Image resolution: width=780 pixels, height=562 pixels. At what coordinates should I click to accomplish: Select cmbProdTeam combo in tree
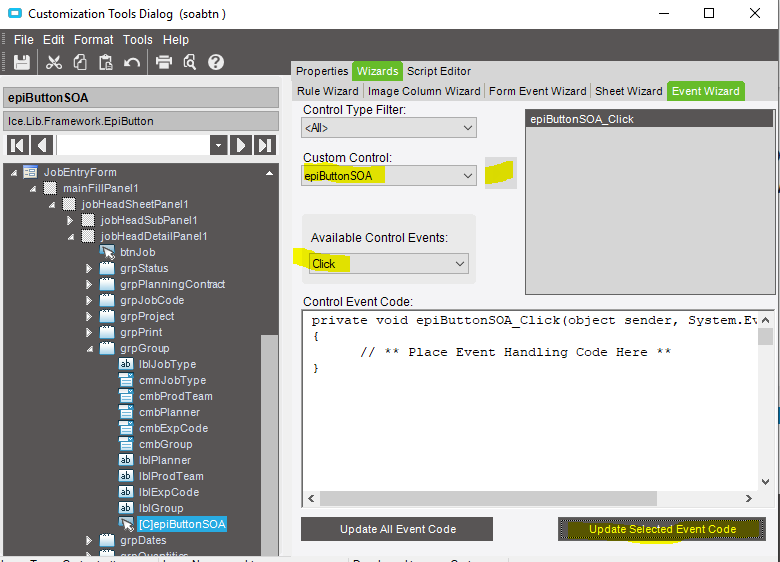(x=176, y=396)
